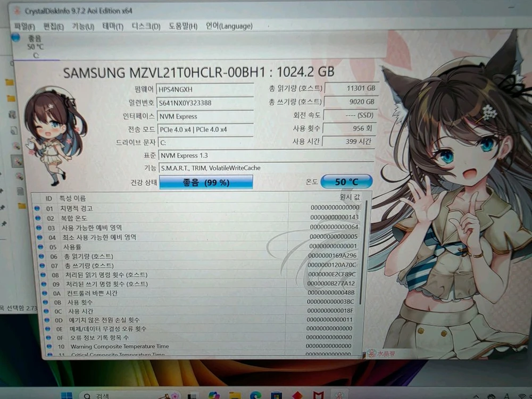Click the 50 °C temperature button
The width and height of the screenshot is (532, 399).
click(x=346, y=181)
